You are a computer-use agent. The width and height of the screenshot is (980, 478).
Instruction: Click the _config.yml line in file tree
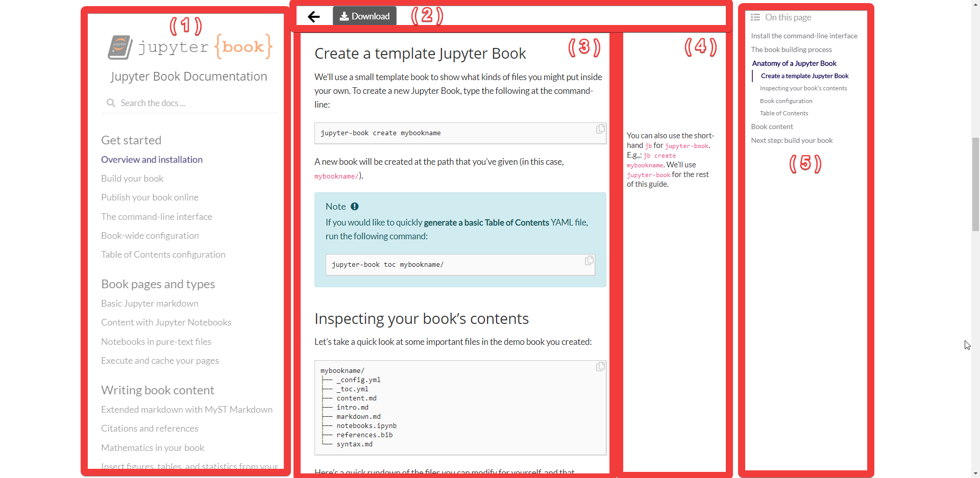(358, 380)
